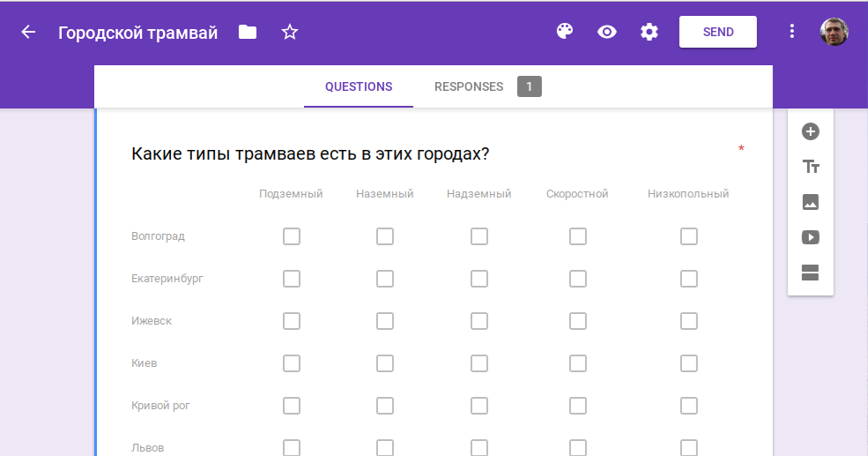Screen dimensions: 868x456
Task: Open the color palette customization icon
Action: (565, 32)
